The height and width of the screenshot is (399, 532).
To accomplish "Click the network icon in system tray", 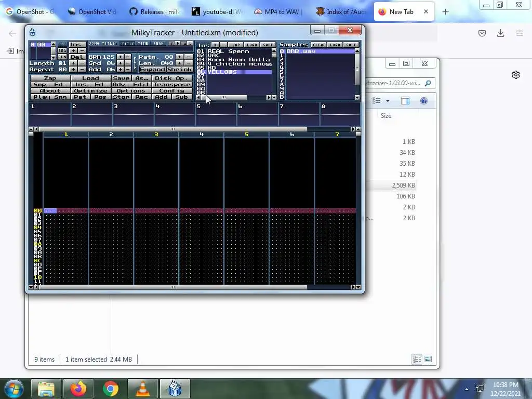I will (480, 389).
